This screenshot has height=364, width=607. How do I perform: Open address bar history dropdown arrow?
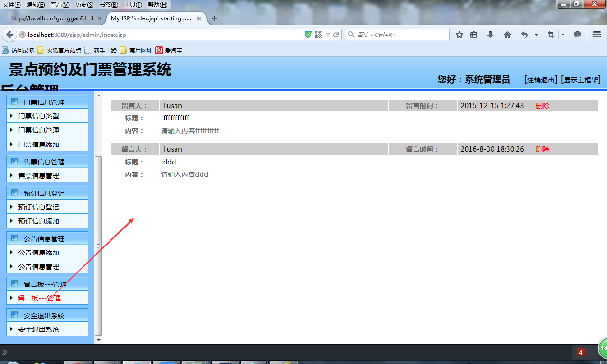pyautogui.click(x=328, y=35)
